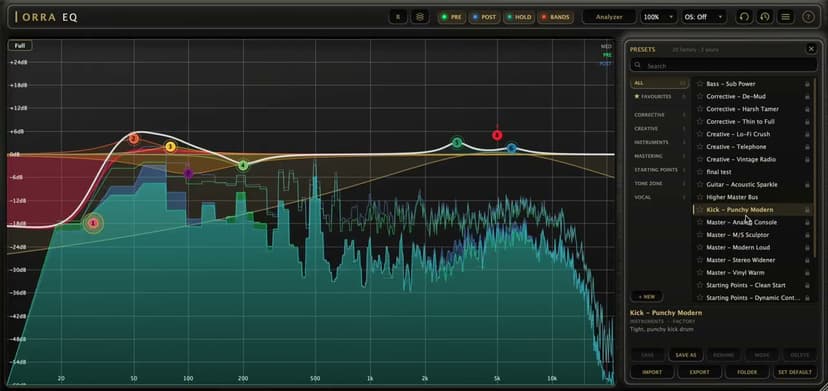Select the CORRECTIVE category
Image resolution: width=828 pixels, height=391 pixels.
click(x=660, y=115)
